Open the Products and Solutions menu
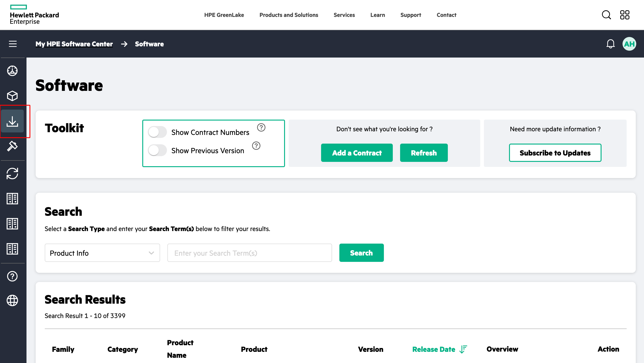Image resolution: width=644 pixels, height=363 pixels. tap(289, 15)
